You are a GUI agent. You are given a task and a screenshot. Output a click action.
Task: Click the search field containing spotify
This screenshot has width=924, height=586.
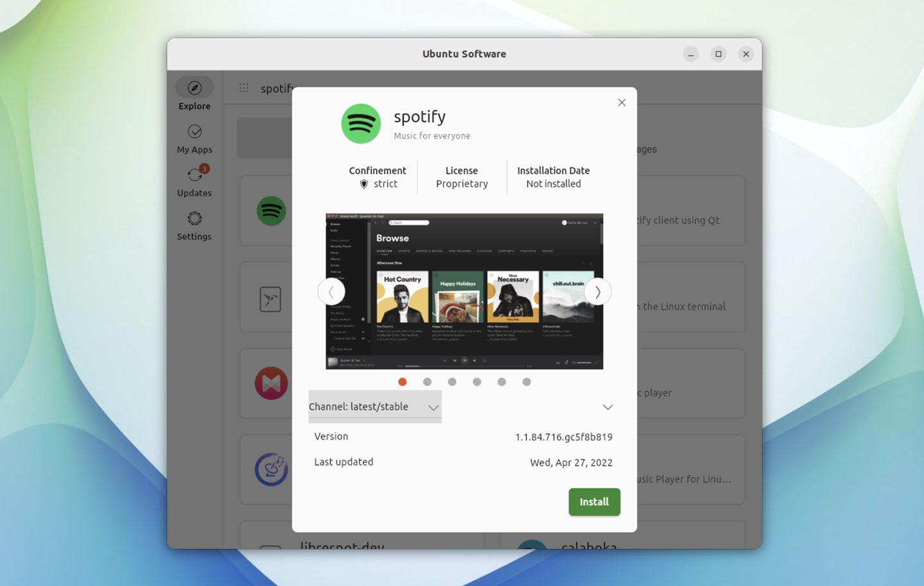277,88
